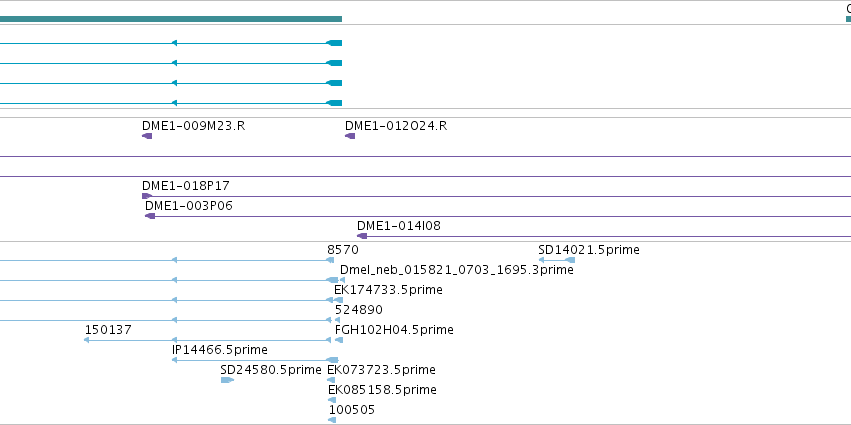Click the first transcript's thick exon block
Screen dimensions: 851x425
[334, 43]
